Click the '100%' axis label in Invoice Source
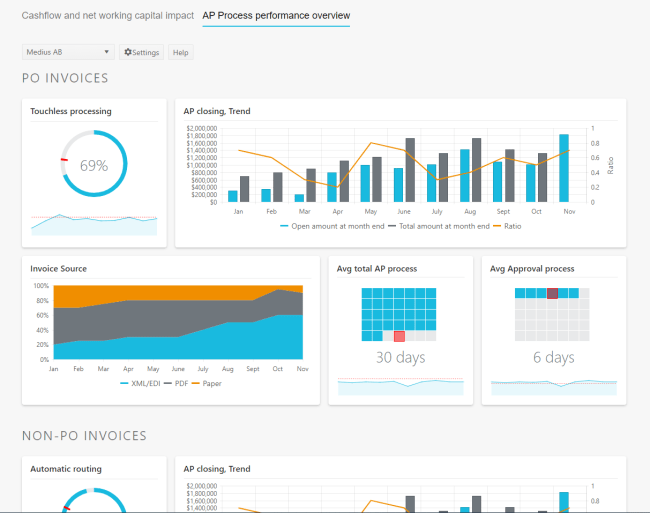 (x=41, y=286)
